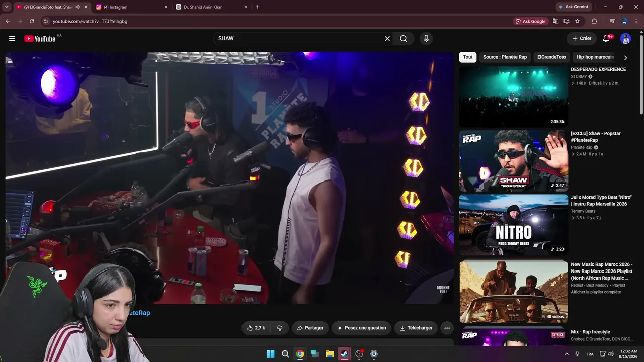Install app icon in the address bar
Screen dimensions: 644x362
[567, 21]
